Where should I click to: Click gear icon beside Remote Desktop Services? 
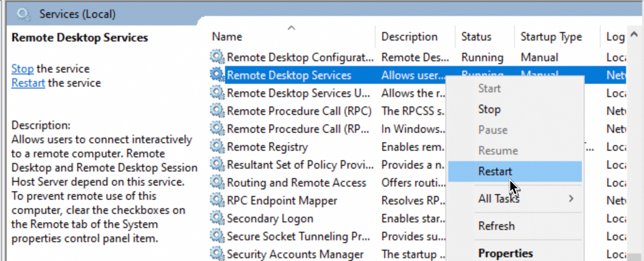point(217,75)
